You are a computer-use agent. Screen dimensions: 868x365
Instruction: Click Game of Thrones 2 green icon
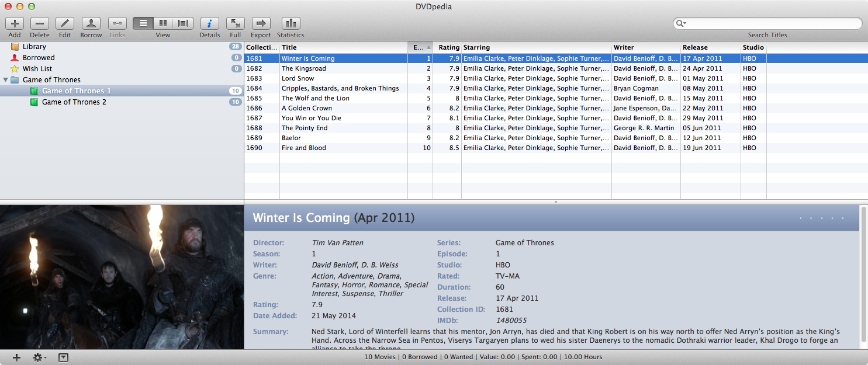pyautogui.click(x=34, y=102)
